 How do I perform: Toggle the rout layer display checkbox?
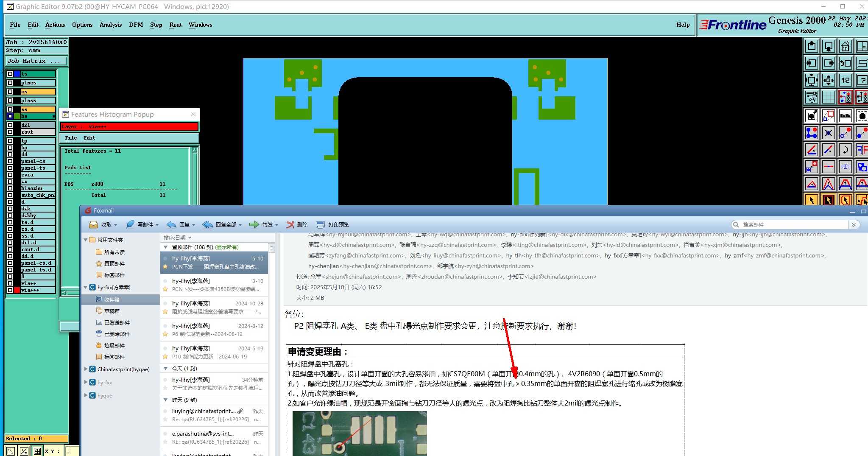(x=10, y=132)
